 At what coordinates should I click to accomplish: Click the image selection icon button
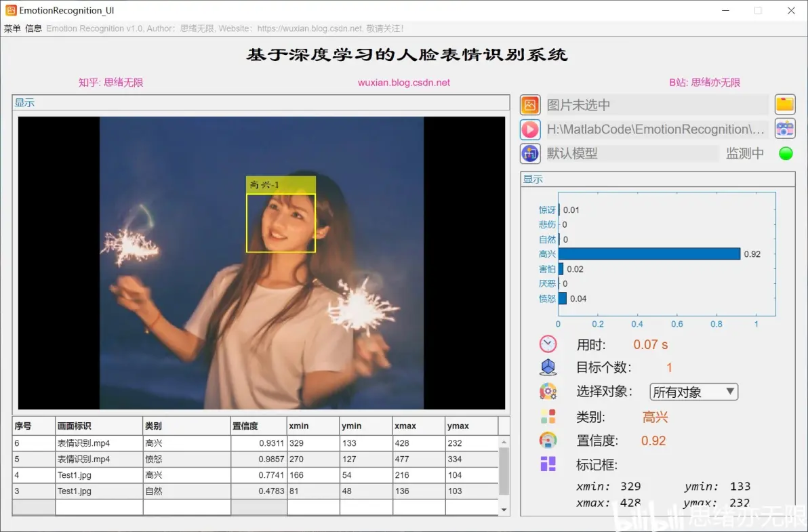pos(530,105)
